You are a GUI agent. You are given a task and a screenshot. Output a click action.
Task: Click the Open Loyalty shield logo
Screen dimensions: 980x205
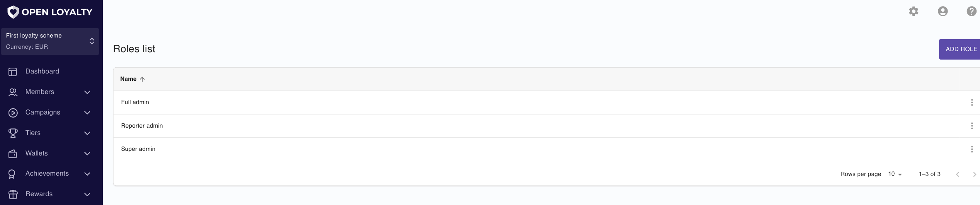click(x=13, y=12)
